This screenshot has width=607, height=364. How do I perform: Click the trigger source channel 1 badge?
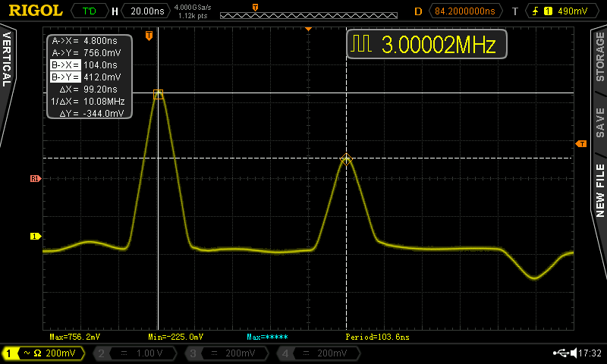point(548,11)
